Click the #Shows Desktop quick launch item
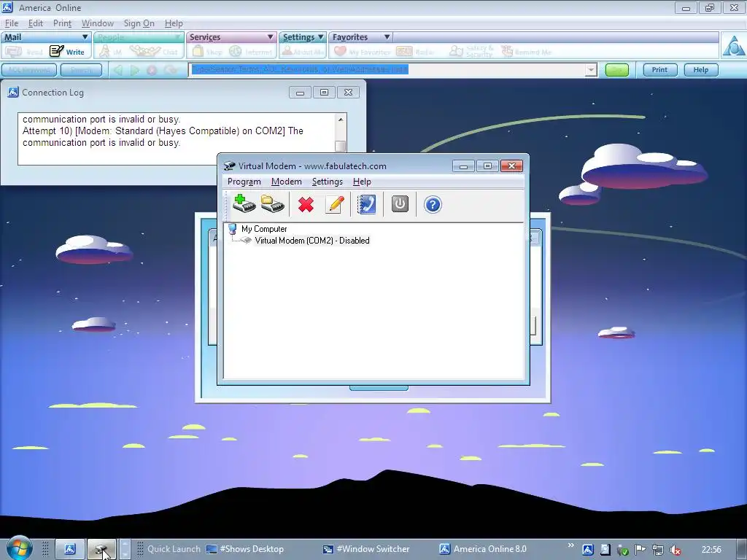747x560 pixels. [245, 549]
